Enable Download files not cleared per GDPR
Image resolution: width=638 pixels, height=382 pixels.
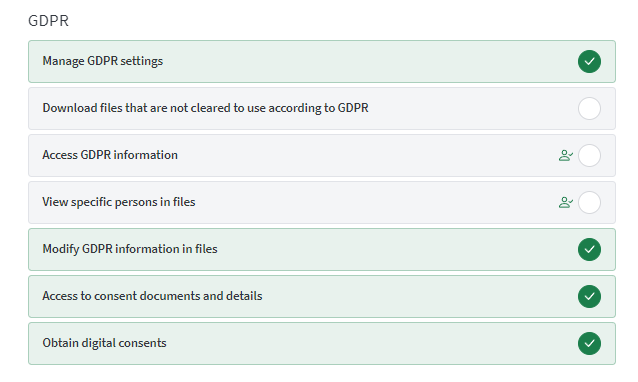click(x=589, y=109)
